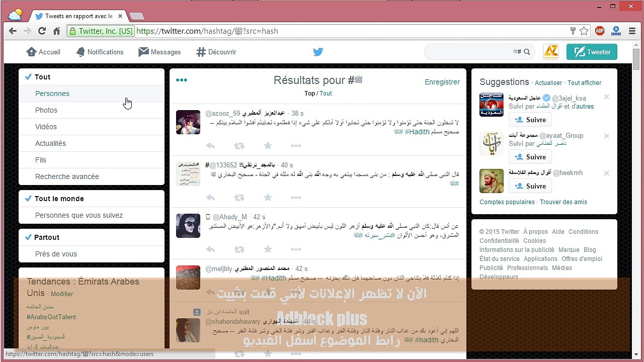Open the Confidentialité footer link
The height and width of the screenshot is (362, 644).
499,241
